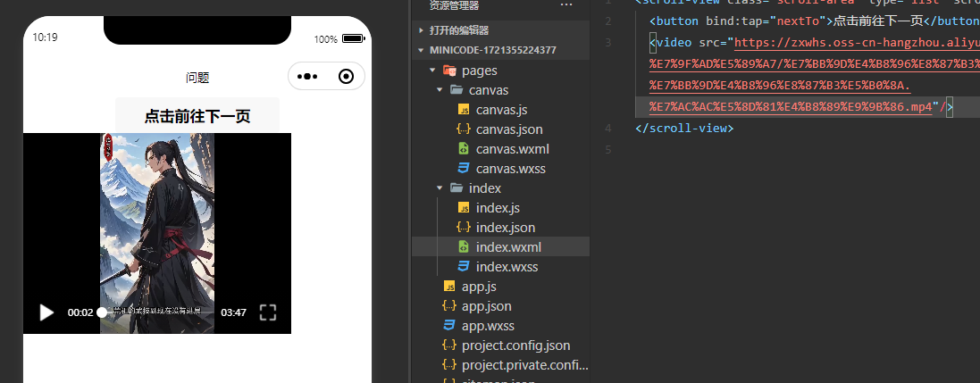This screenshot has width=980, height=383.
Task: Collapse the pages folder arrow
Action: pos(432,70)
